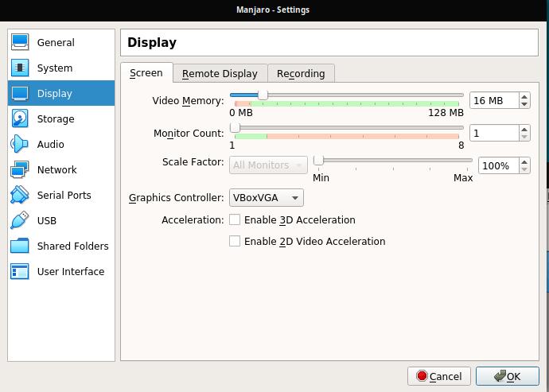The image size is (549, 392).
Task: Click the Video Memory slider handle
Action: pyautogui.click(x=263, y=95)
